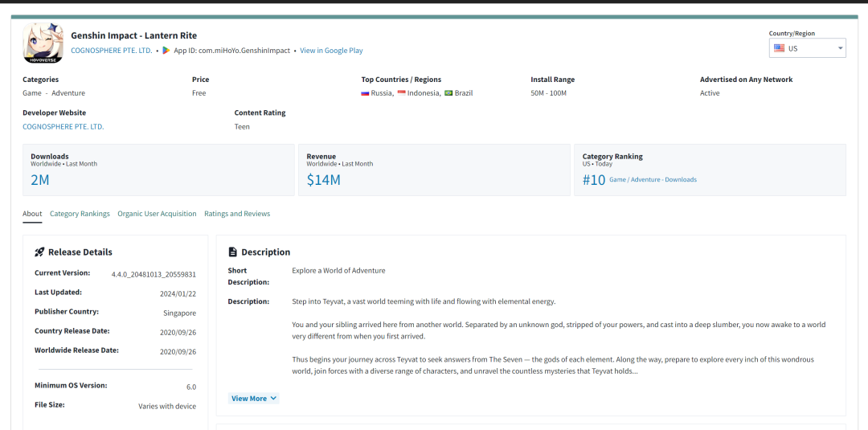
Task: Click App ID com.miHoYo.GenshinImpact text
Action: click(232, 51)
